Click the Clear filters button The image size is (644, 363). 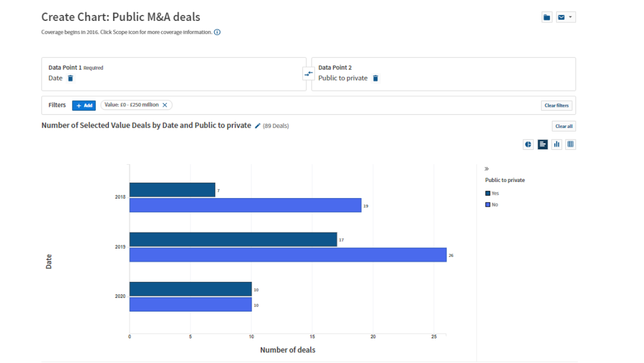(557, 106)
